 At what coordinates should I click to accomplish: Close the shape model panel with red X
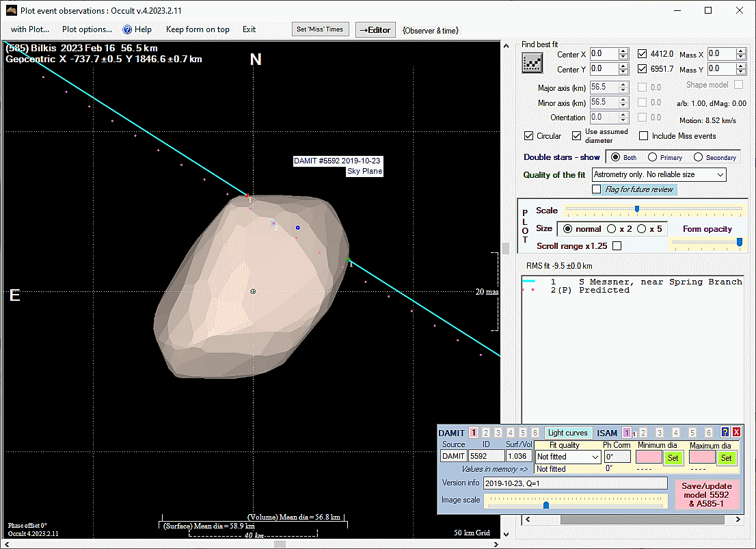(x=737, y=432)
